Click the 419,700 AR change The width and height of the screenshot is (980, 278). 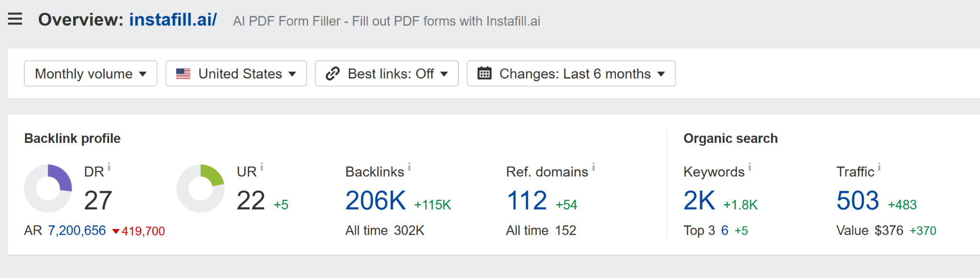(143, 231)
